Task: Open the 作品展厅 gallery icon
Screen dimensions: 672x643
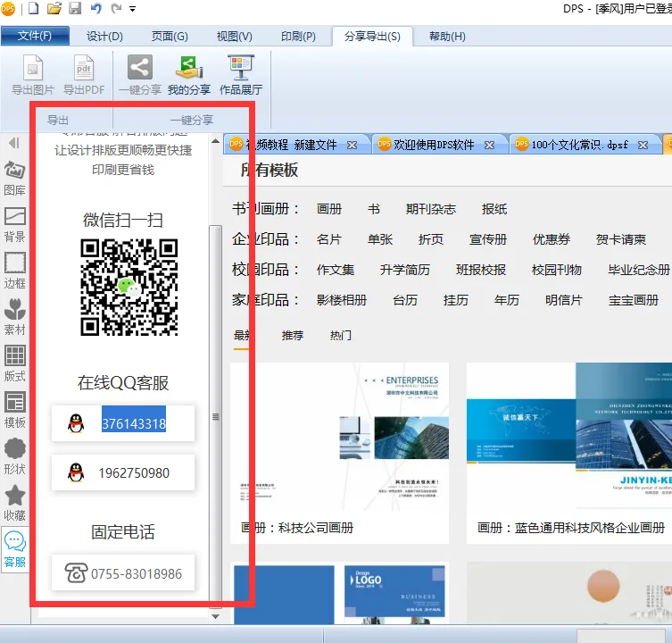Action: (241, 69)
